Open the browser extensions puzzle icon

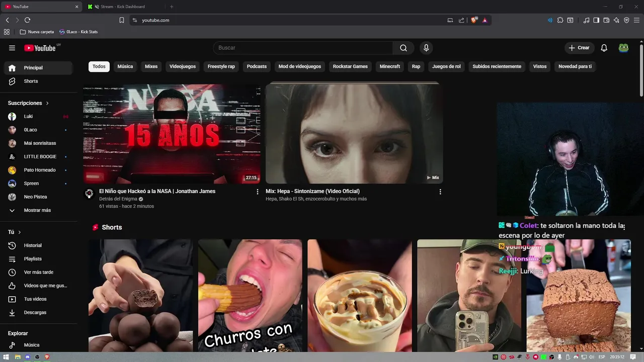(560, 20)
